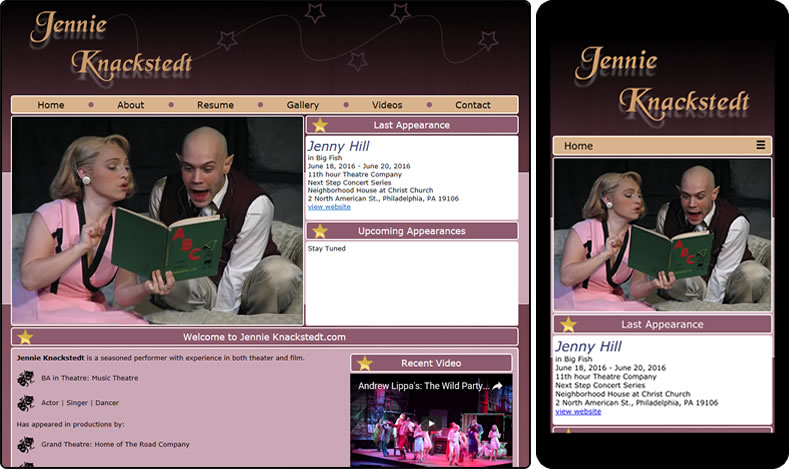Click the star icon beside Upcoming Appearances
The width and height of the screenshot is (789, 469).
point(320,231)
